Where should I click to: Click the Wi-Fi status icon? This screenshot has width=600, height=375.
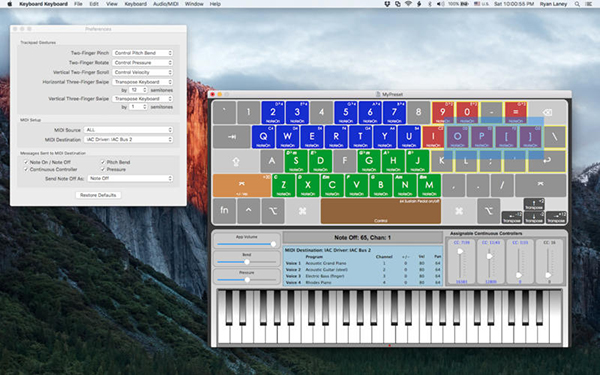[x=408, y=4]
